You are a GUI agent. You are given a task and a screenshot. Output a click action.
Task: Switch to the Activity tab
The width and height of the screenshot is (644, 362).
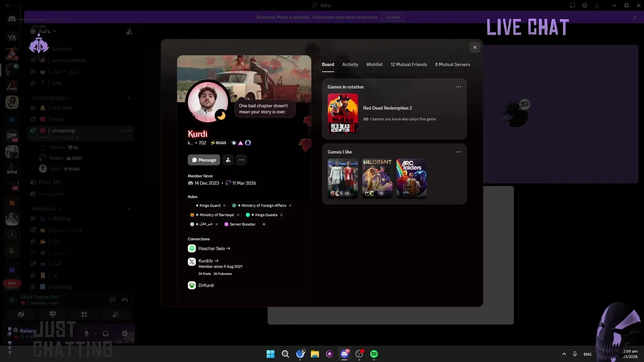[x=350, y=64]
